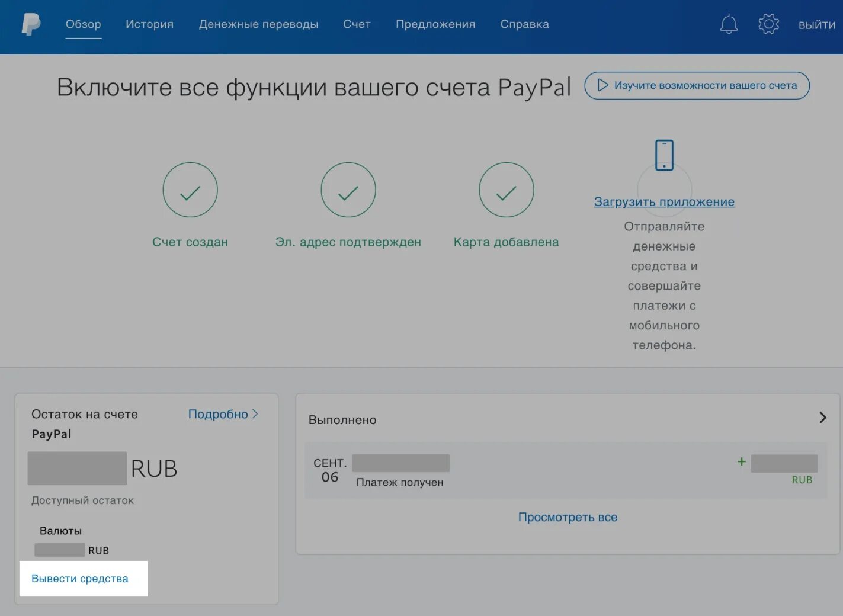Open 'Денежные переводы' in navigation

[x=258, y=24]
